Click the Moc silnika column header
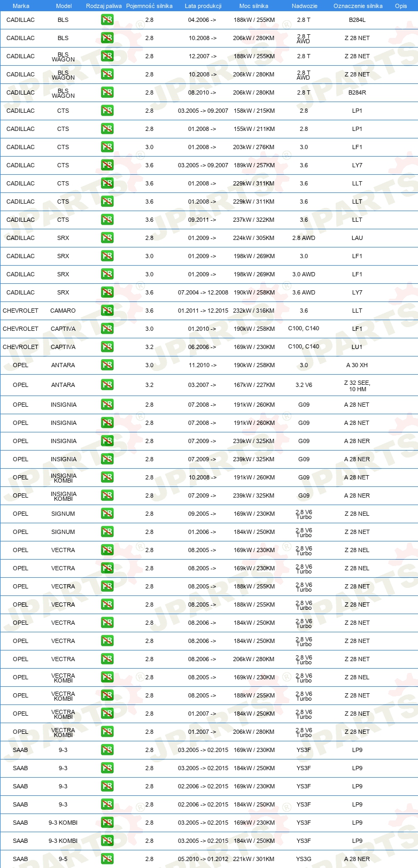Image resolution: width=418 pixels, height=868 pixels. pos(254,6)
